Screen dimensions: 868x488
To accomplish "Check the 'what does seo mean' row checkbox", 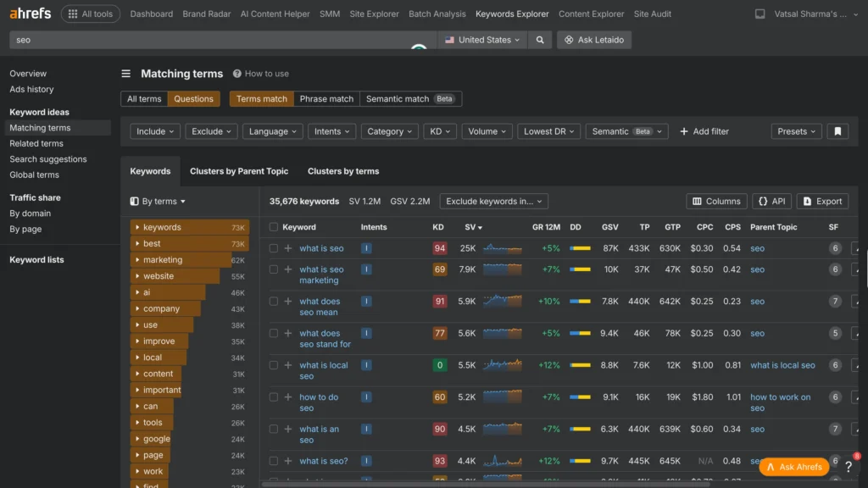I will (274, 302).
